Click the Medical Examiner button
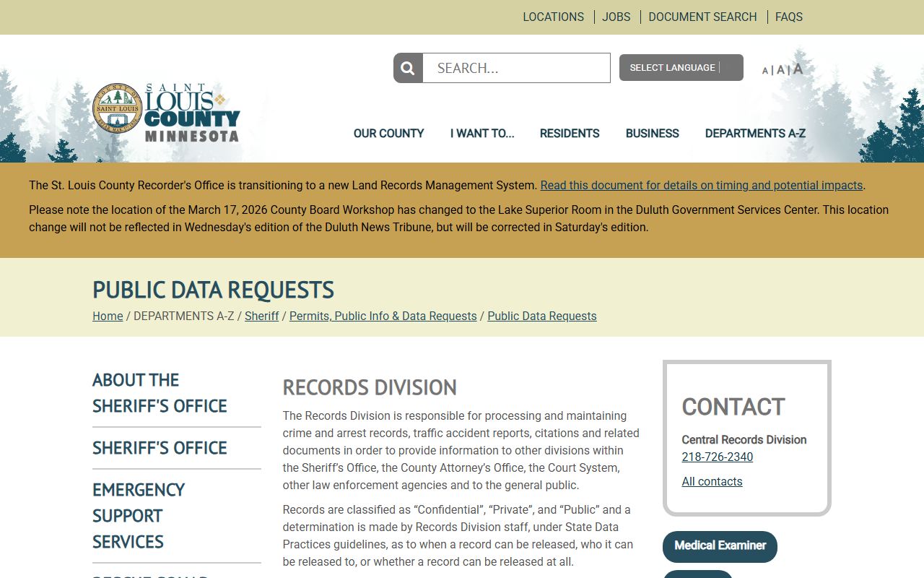 (x=720, y=546)
